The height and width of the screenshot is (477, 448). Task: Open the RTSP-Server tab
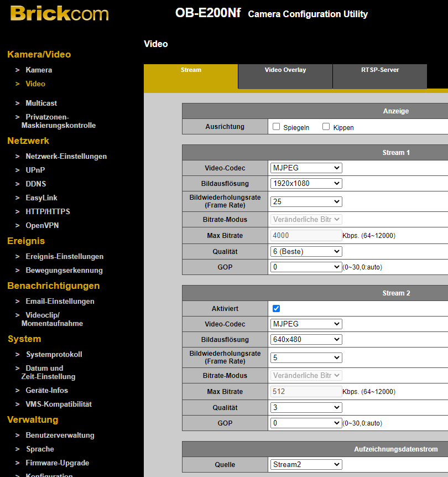point(379,70)
